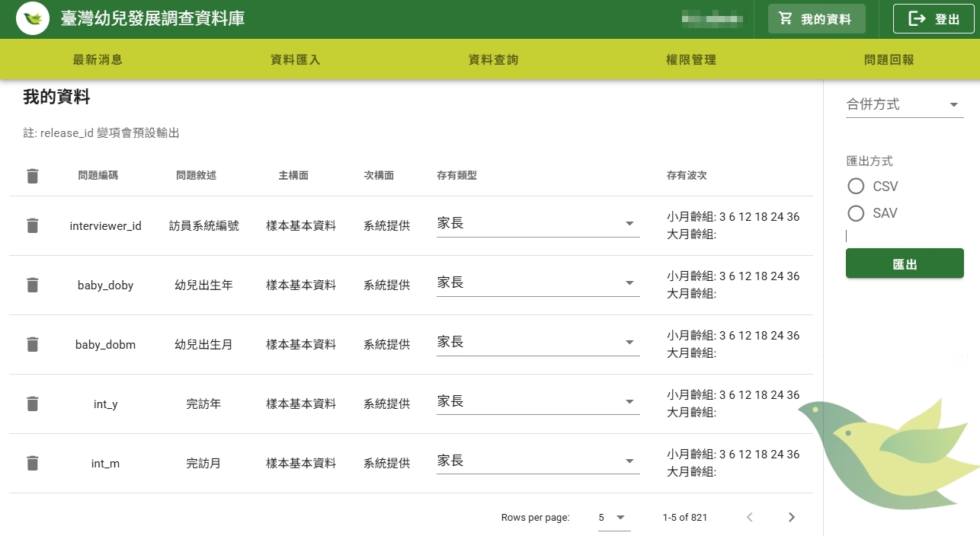Select CSV export format
This screenshot has height=536, width=980.
click(x=856, y=187)
